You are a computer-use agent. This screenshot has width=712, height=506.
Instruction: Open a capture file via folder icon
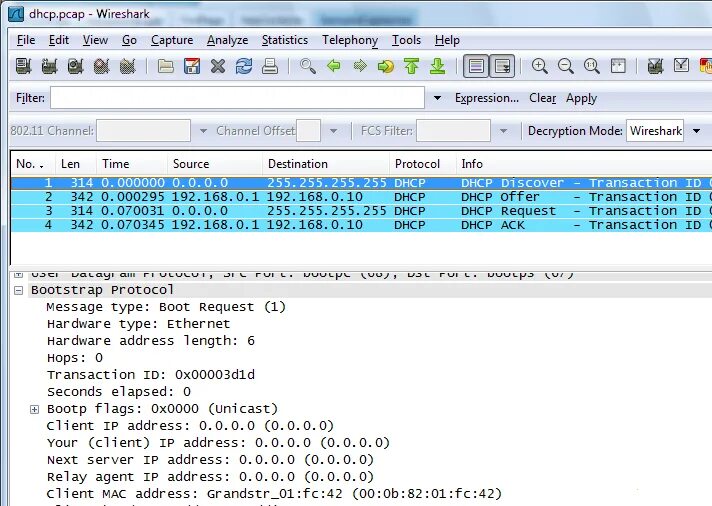(x=166, y=66)
